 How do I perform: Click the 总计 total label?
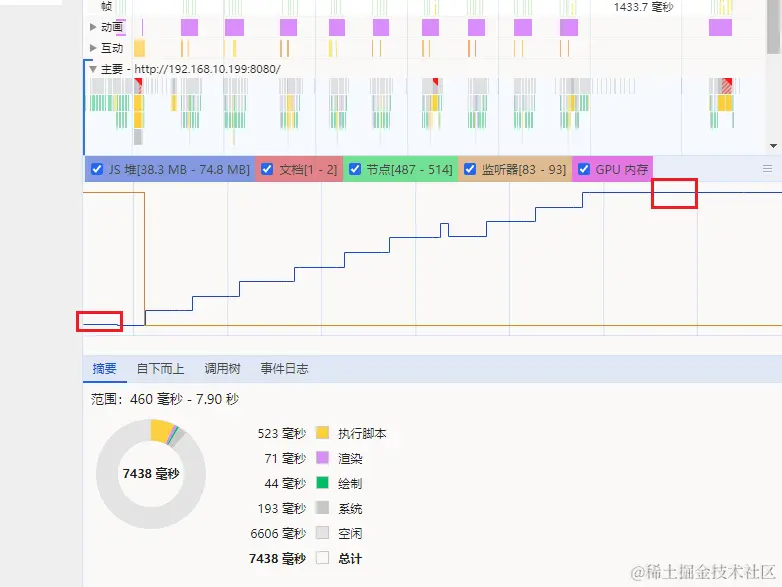350,558
